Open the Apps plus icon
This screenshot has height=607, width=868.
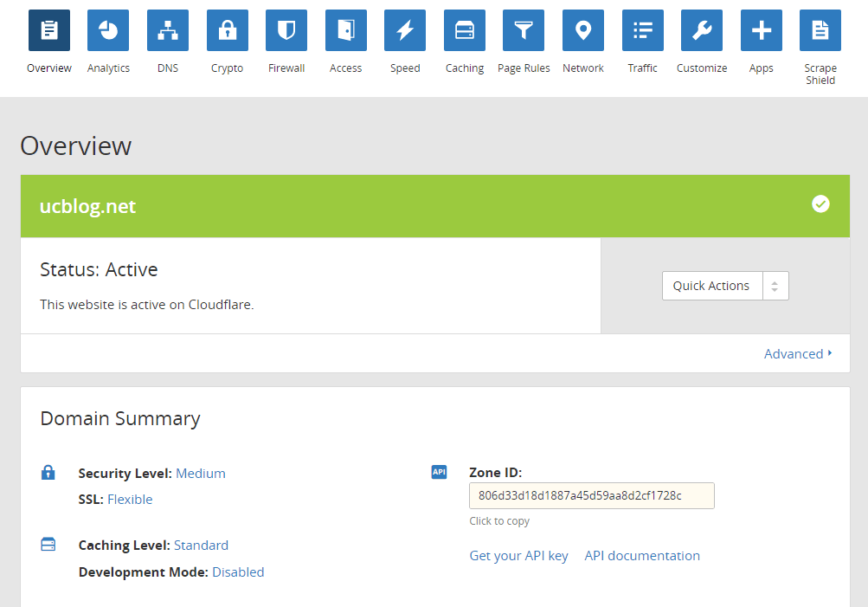762,31
